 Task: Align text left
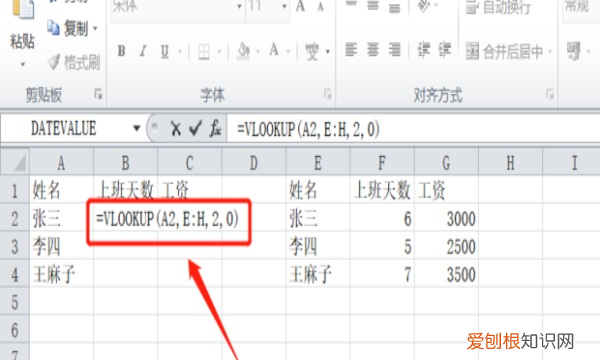351,50
